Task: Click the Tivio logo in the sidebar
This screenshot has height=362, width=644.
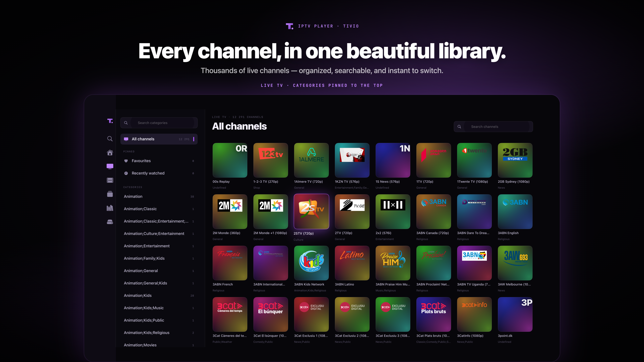Action: click(110, 121)
